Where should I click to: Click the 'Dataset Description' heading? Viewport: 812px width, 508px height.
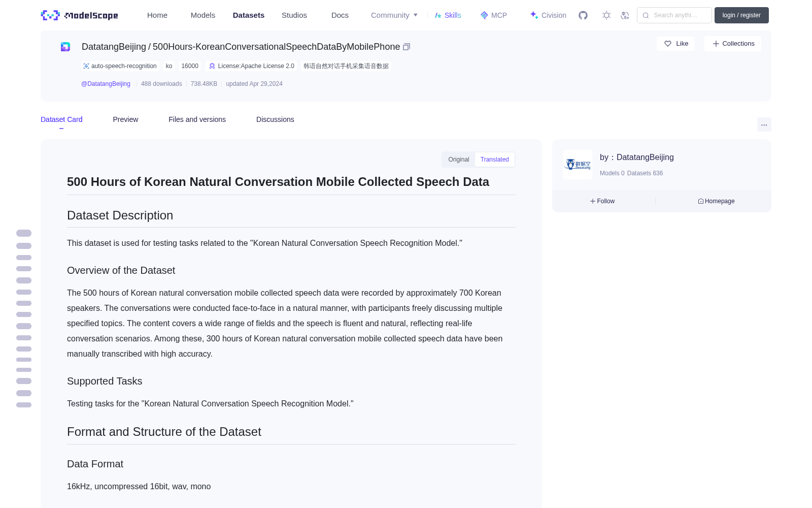(120, 215)
